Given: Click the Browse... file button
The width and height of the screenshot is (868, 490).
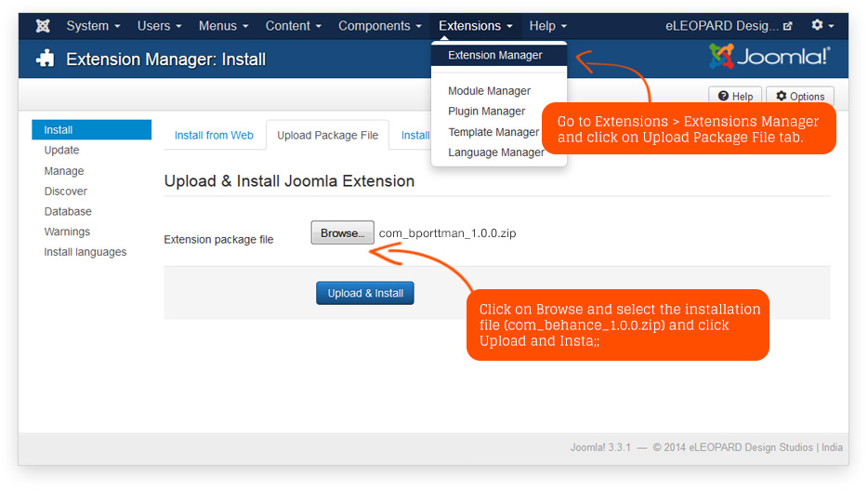Looking at the screenshot, I should coord(342,233).
